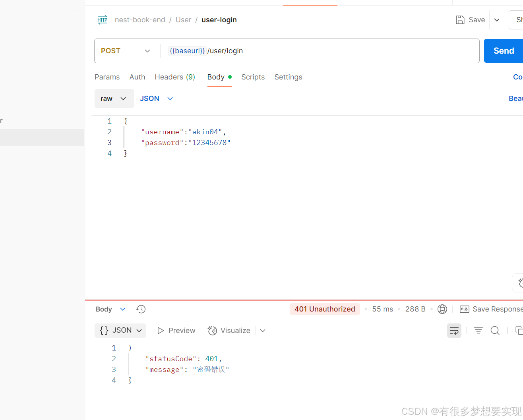Screen dimensions: 523x420
Task: Expand the Visualize options chevron
Action: pos(263,331)
